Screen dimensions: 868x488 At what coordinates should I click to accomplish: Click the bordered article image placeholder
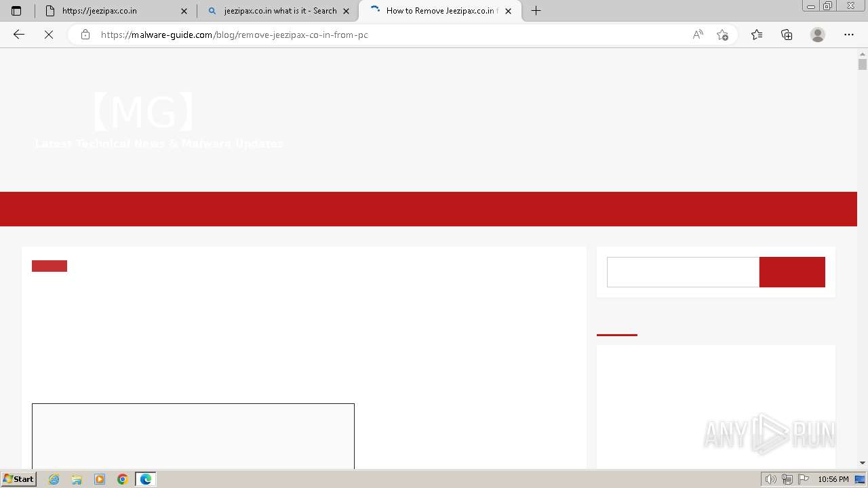(x=193, y=436)
